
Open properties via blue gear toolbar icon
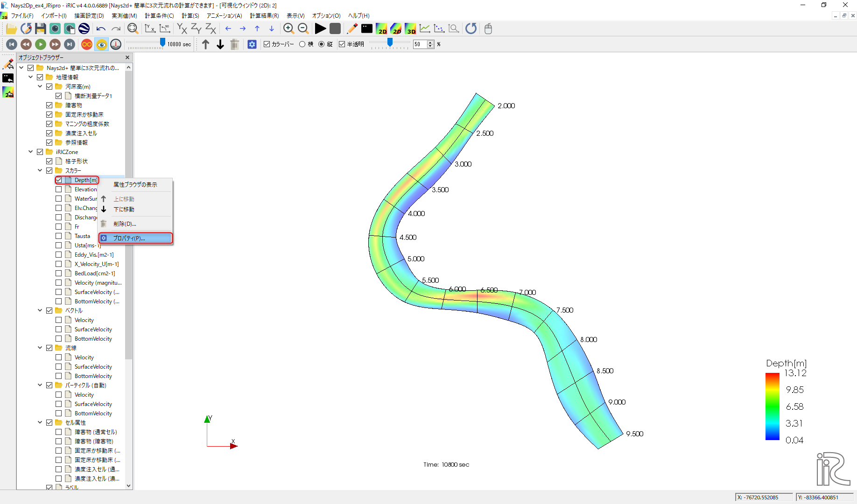pyautogui.click(x=252, y=44)
